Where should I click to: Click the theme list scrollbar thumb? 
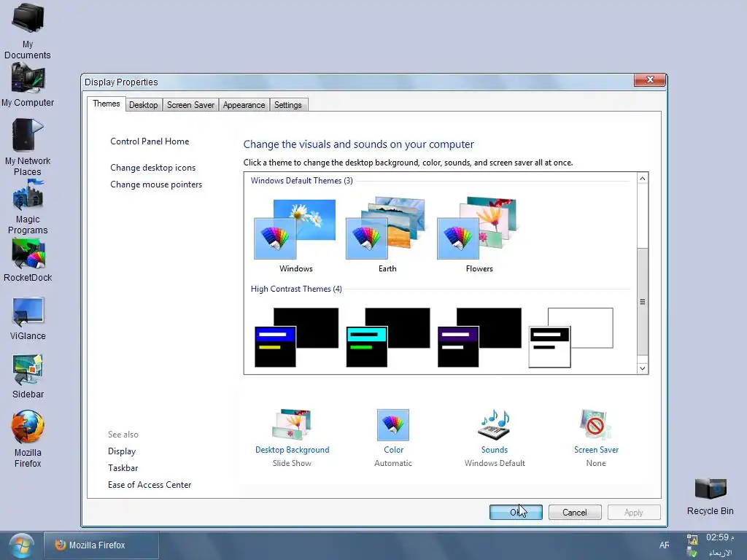[642, 301]
